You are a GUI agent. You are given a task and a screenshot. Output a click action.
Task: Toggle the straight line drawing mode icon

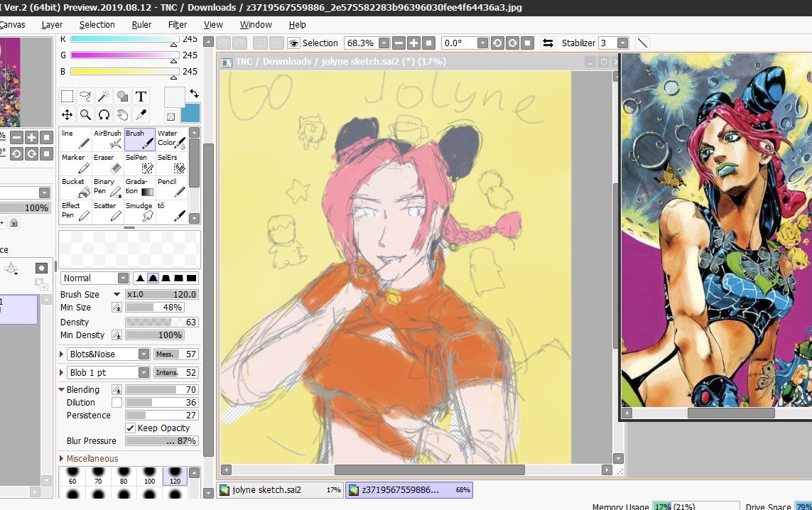click(x=642, y=43)
